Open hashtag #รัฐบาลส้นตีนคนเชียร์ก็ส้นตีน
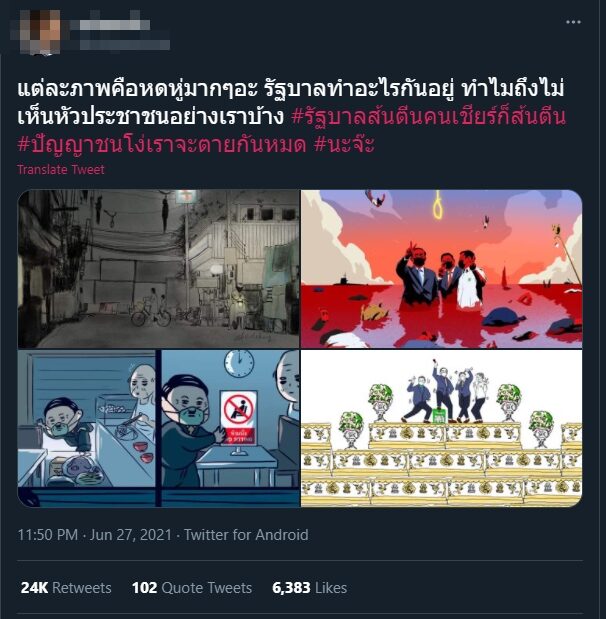 (429, 117)
